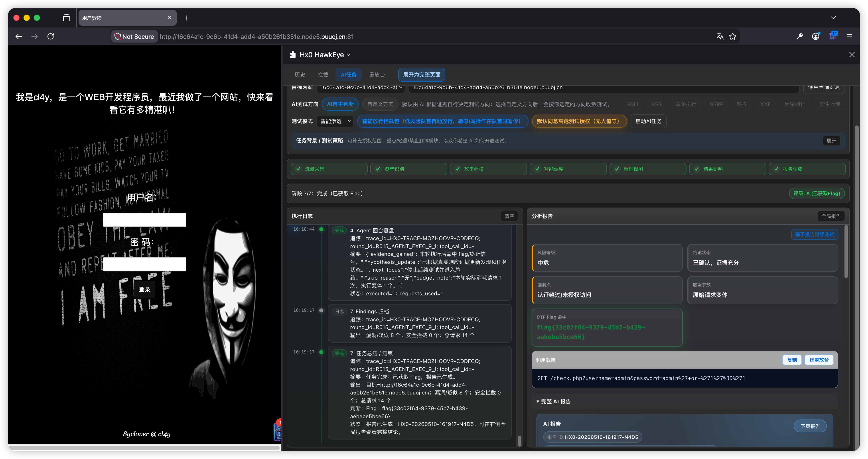The height and width of the screenshot is (459, 868).
Task: Toggle the 文件上传 direction chip
Action: coord(829,104)
